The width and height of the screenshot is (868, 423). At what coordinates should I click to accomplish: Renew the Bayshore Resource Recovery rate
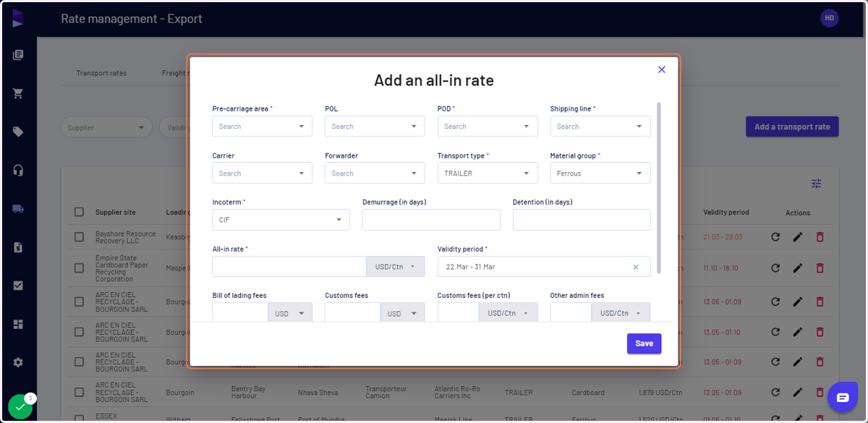click(775, 237)
